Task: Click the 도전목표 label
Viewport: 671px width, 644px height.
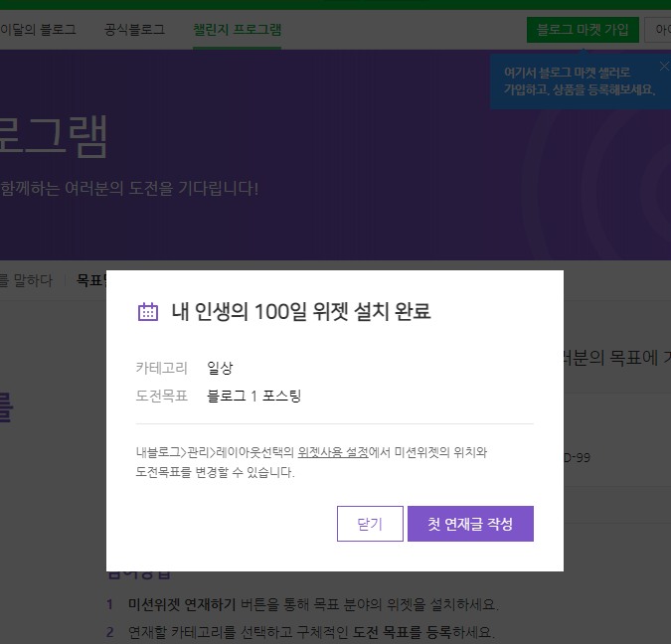Action: pos(161,396)
